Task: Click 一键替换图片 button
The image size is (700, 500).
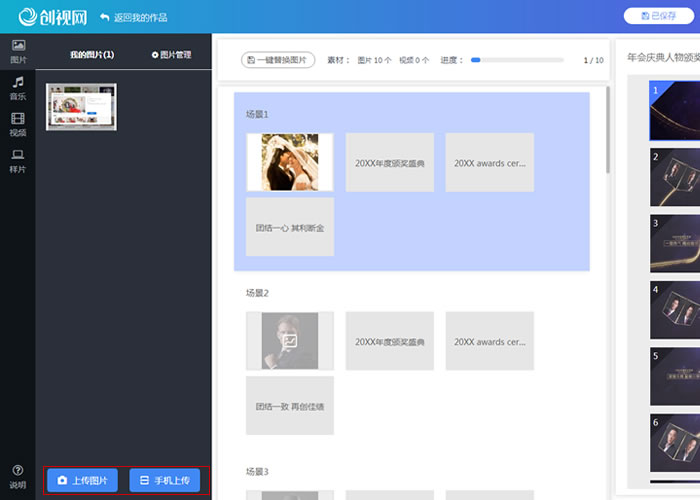Action: pos(278,60)
